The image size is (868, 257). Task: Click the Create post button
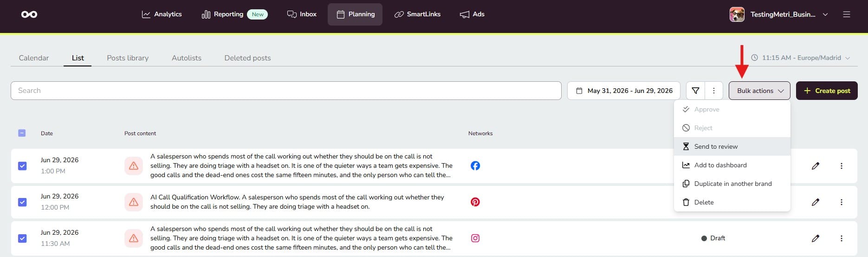[x=827, y=91]
